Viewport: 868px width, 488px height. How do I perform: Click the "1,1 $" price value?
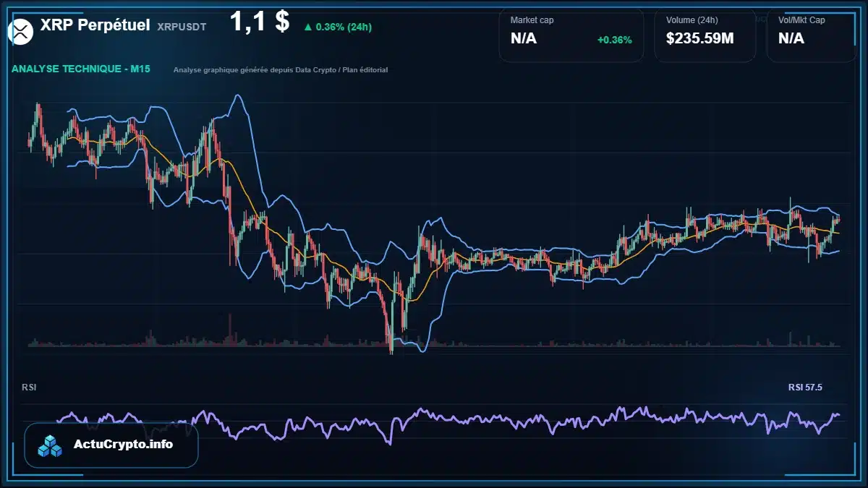(260, 22)
